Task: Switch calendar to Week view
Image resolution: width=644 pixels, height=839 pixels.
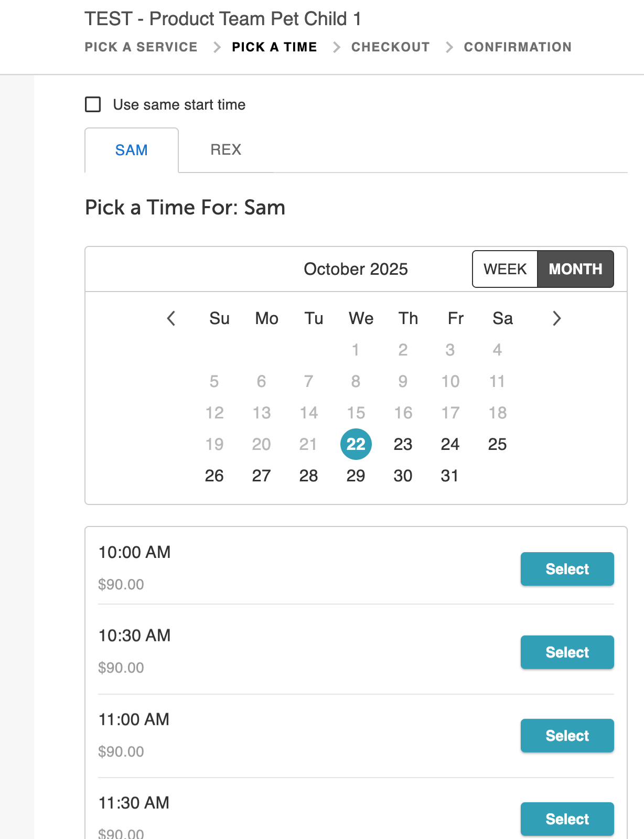Action: (505, 269)
